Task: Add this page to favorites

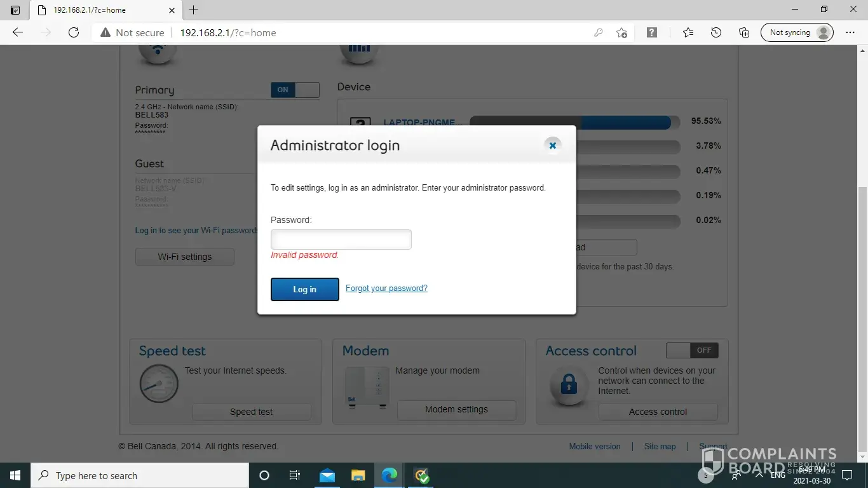Action: [x=622, y=33]
